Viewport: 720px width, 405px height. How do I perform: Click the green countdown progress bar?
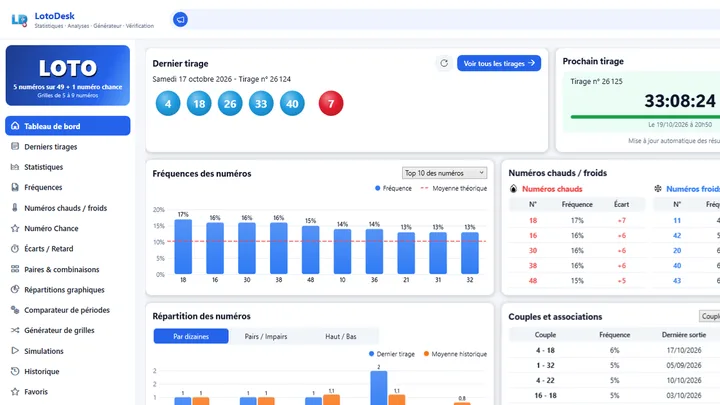(645, 117)
